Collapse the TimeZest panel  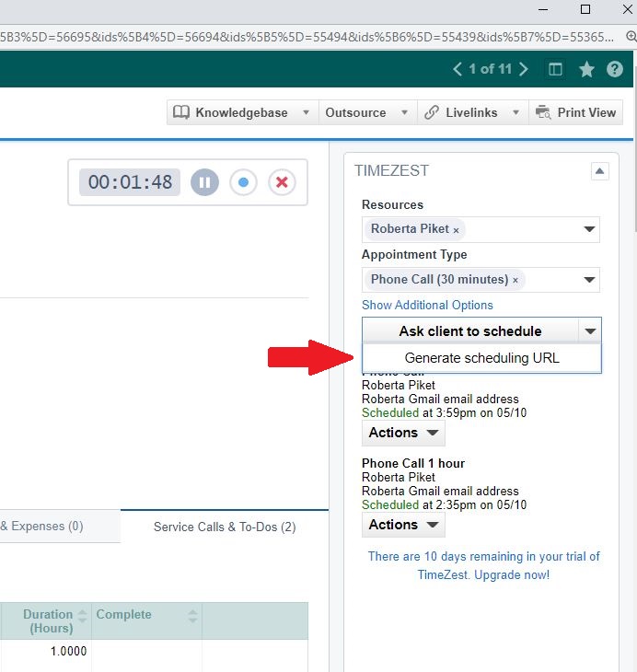pyautogui.click(x=599, y=170)
